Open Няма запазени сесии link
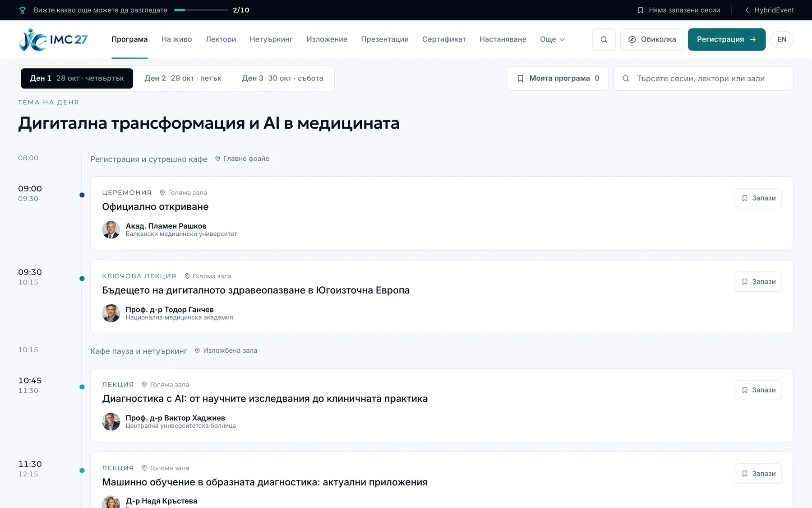812x508 pixels. pos(678,10)
